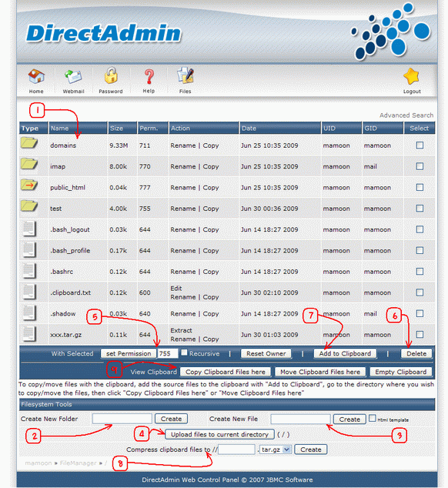This screenshot has width=448, height=488.
Task: Select the test row checkbox
Action: (420, 209)
